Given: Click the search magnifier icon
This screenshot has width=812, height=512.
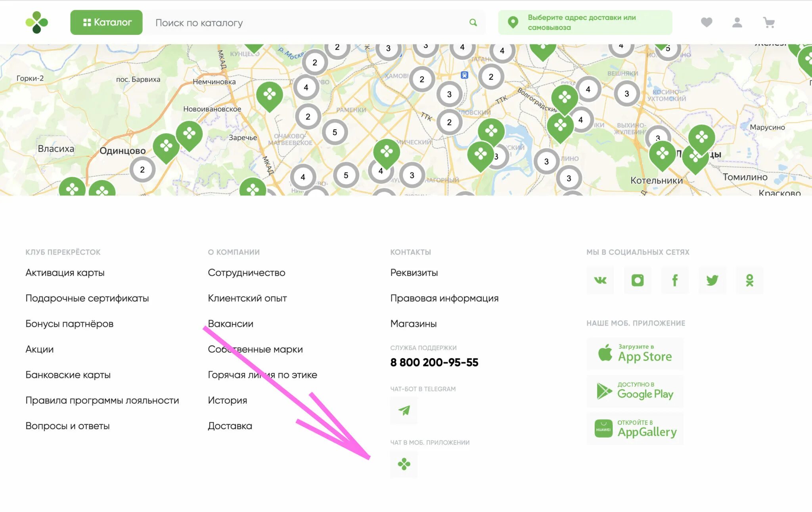Looking at the screenshot, I should tap(473, 23).
